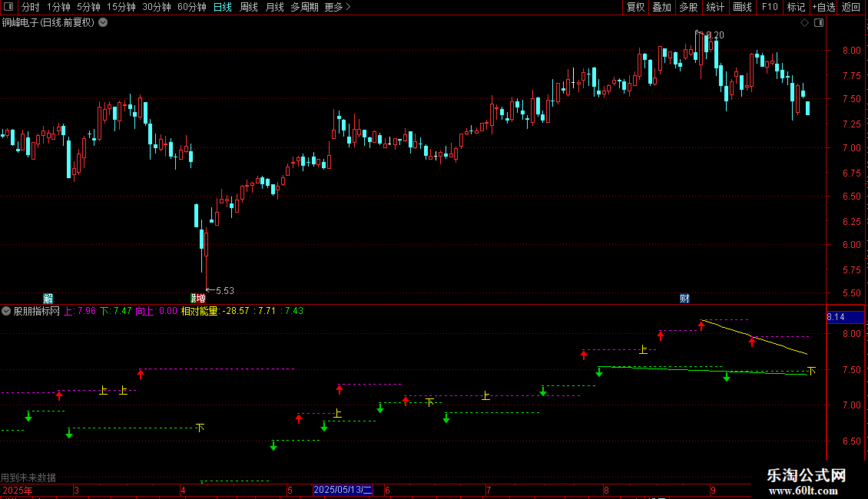Click the 2025/05/13/二 date label
The width and height of the screenshot is (868, 499).
(x=343, y=490)
